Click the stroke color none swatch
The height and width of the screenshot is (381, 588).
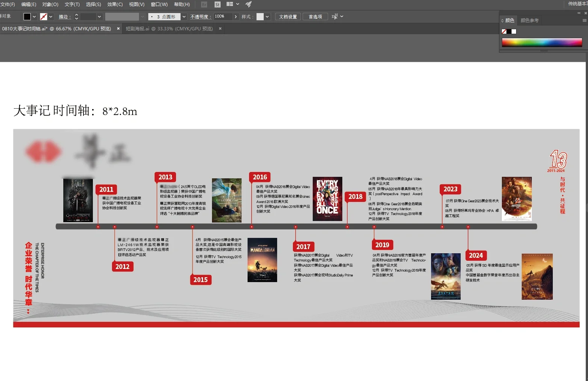pos(43,16)
